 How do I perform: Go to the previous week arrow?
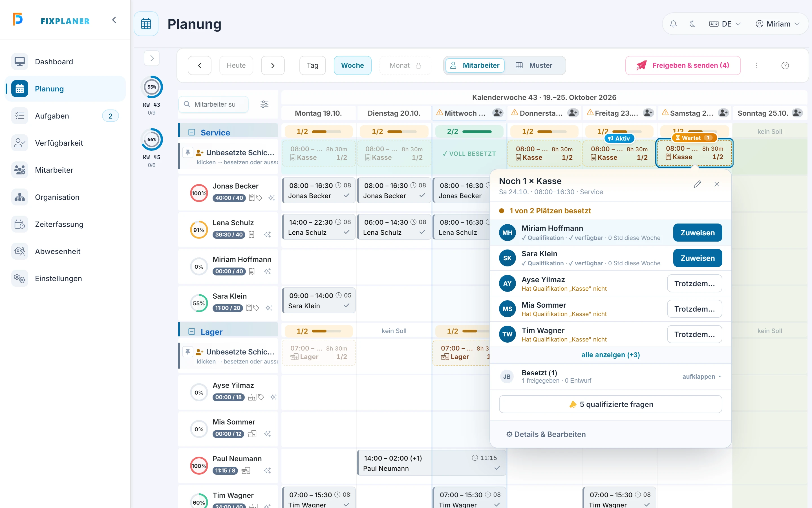pyautogui.click(x=200, y=65)
